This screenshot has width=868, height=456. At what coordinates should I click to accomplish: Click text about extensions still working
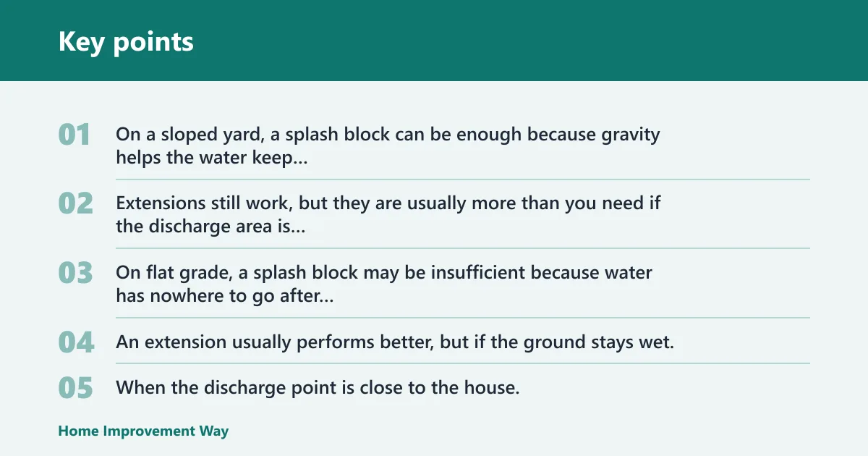pyautogui.click(x=388, y=215)
